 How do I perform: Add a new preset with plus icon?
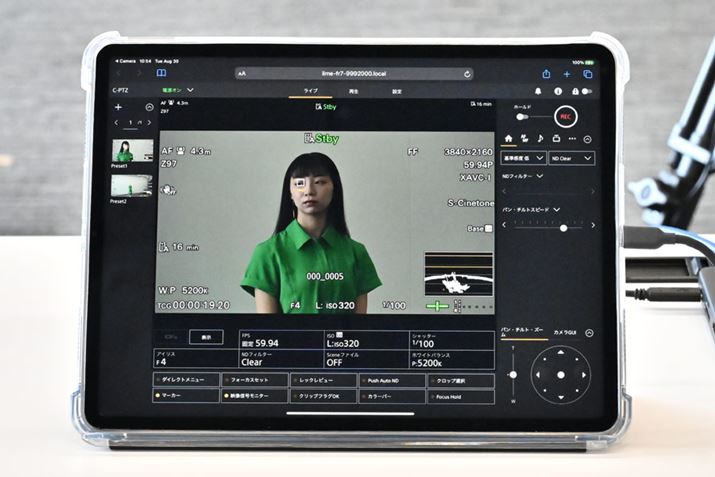pos(118,107)
